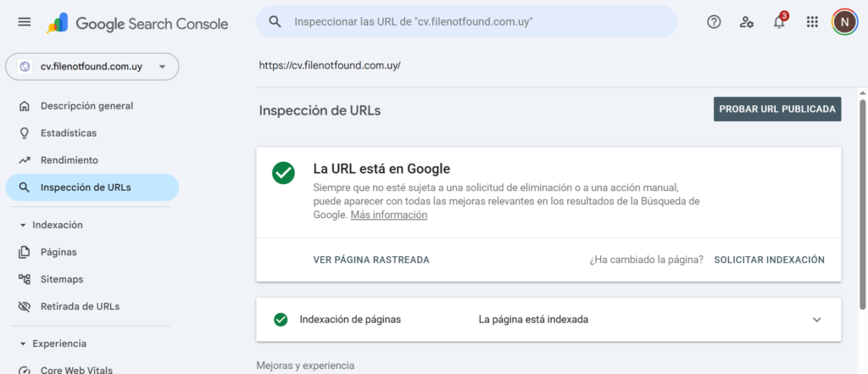Screen dimensions: 868x374
Task: Open the help question mark icon
Action: [x=714, y=22]
